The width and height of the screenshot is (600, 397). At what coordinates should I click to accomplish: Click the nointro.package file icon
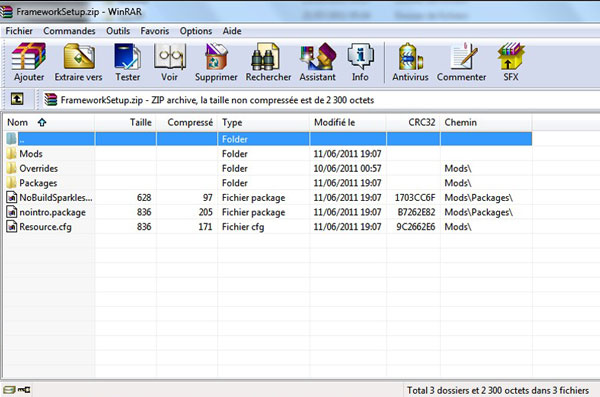(12, 212)
